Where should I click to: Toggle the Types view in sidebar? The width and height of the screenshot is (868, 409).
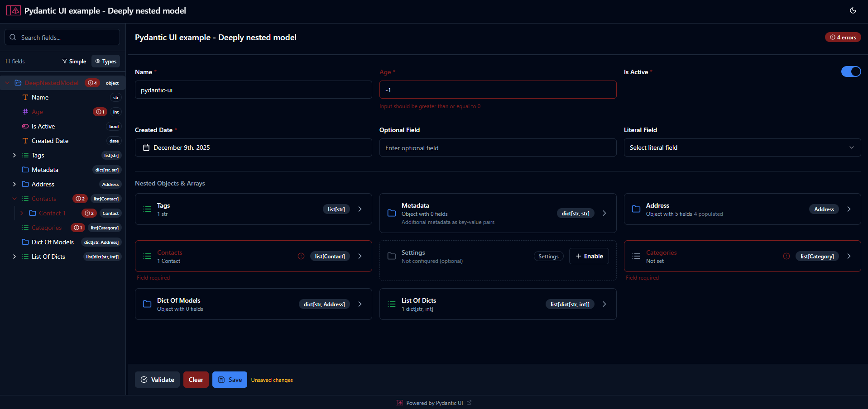tap(106, 62)
